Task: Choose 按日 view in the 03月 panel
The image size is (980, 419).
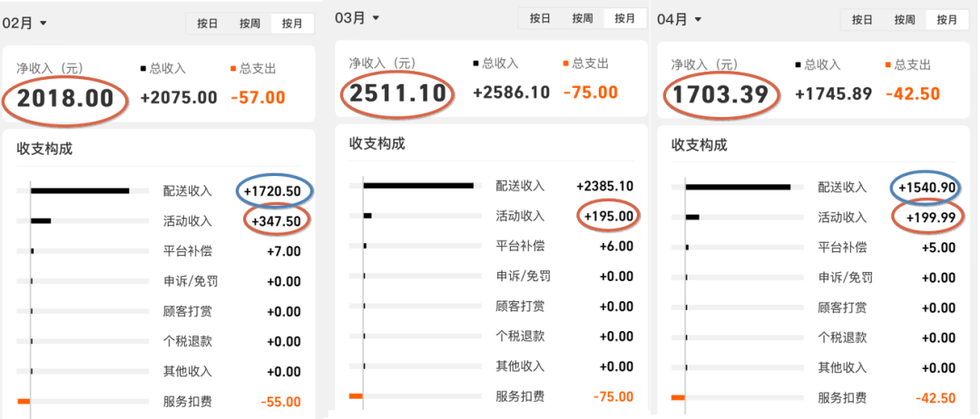Action: 540,18
